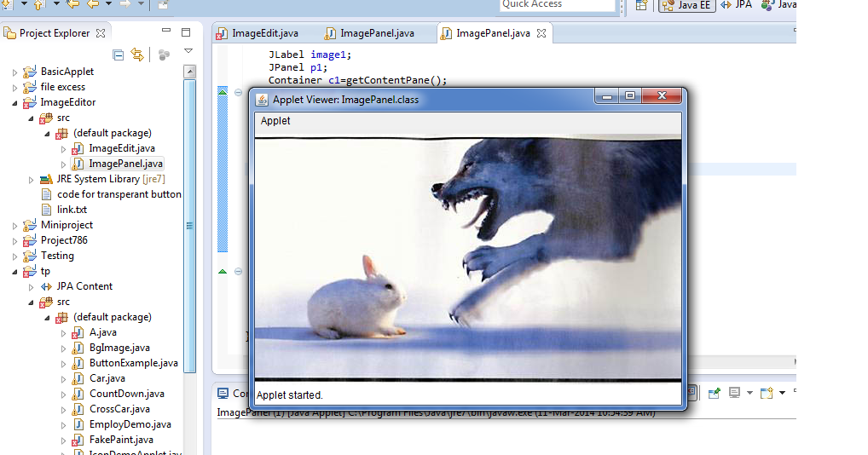Viewport: 868px width, 455px height.
Task: Collapse ImageEditor's default package
Action: point(47,134)
